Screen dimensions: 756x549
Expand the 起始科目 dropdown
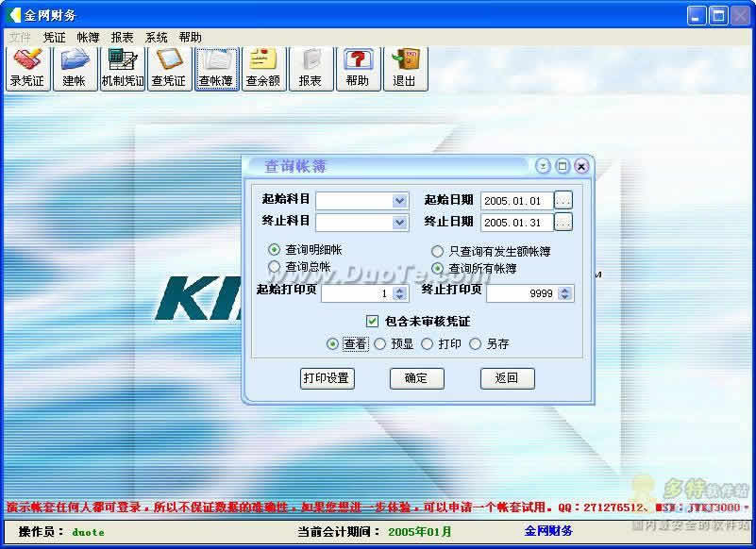pyautogui.click(x=399, y=201)
